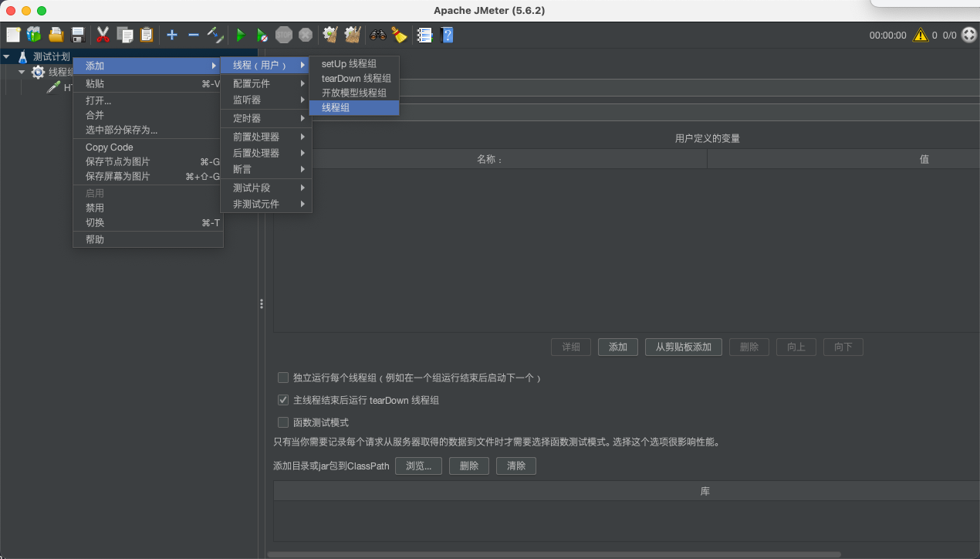Screen dimensions: 980x559
Task: Click the Collapse All minus icon
Action: click(x=194, y=35)
